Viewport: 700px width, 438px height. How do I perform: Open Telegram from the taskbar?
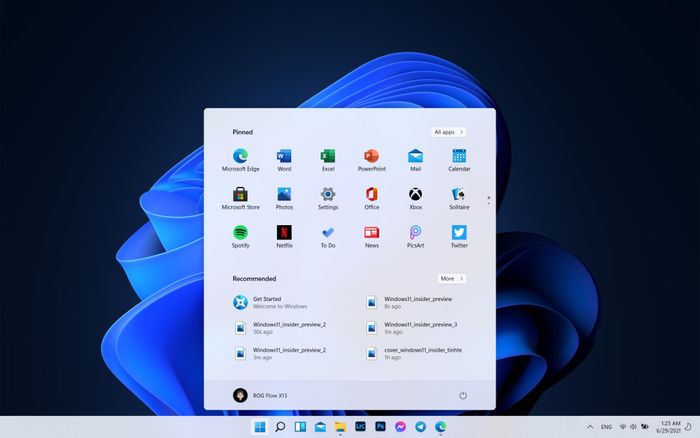(x=421, y=427)
